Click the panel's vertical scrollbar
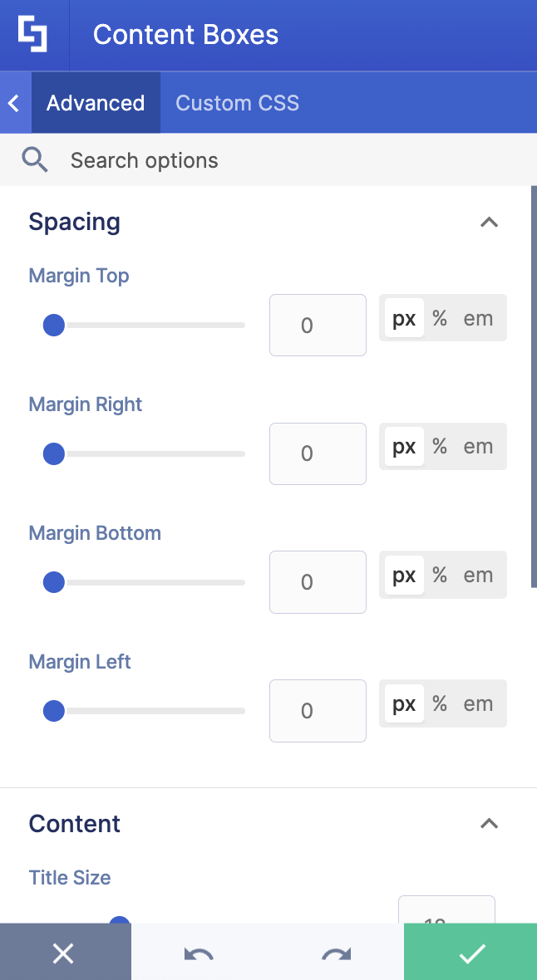 [x=534, y=386]
